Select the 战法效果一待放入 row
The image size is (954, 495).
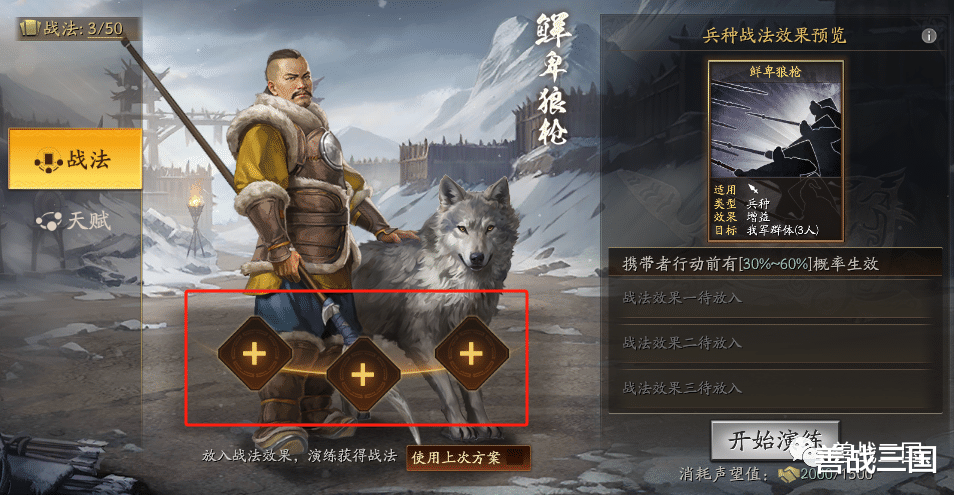(x=775, y=297)
